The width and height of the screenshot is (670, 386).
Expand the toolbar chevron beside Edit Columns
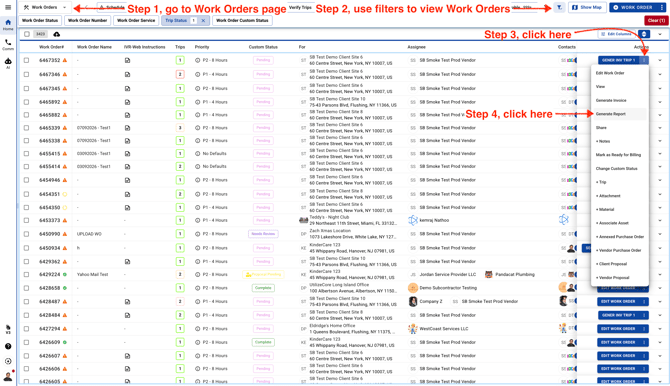[660, 34]
